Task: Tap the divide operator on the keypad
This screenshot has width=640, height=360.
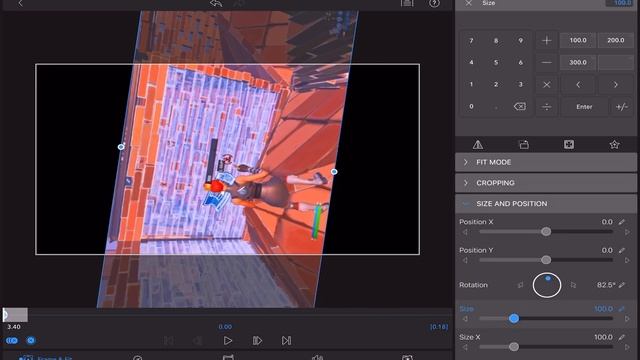Action: pos(546,107)
